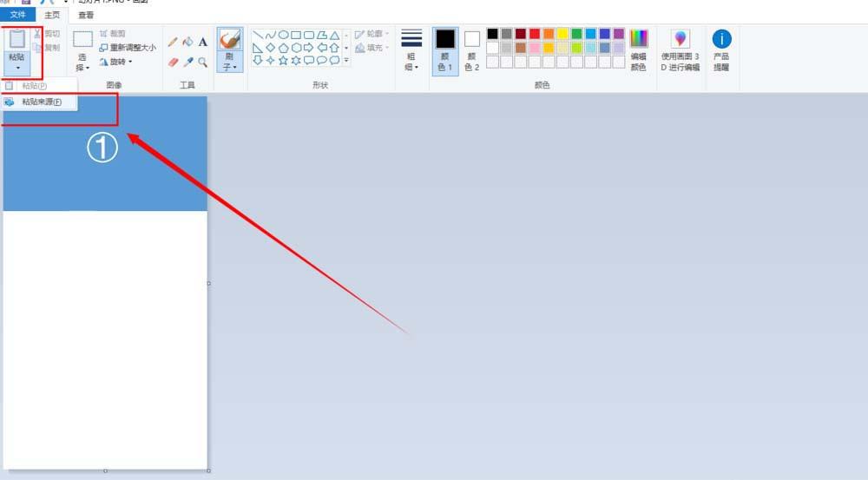Screen dimensions: 868x480
Task: Choose the Eraser tool
Action: (173, 62)
